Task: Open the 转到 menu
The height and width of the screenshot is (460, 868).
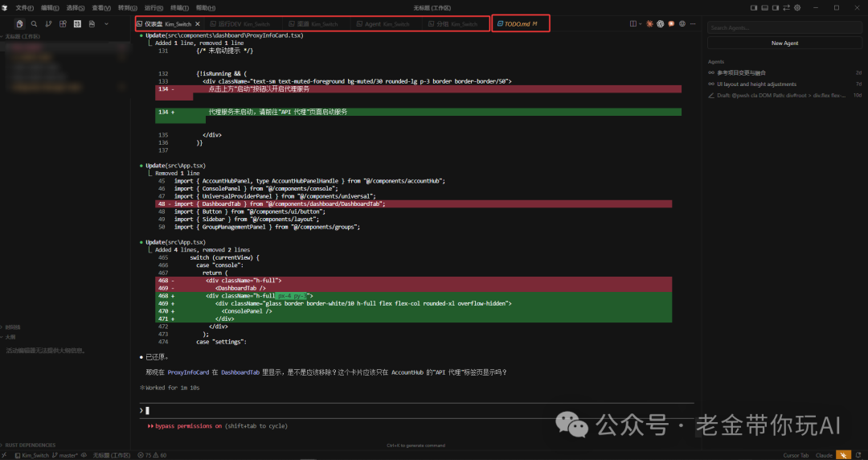Action: pos(128,8)
